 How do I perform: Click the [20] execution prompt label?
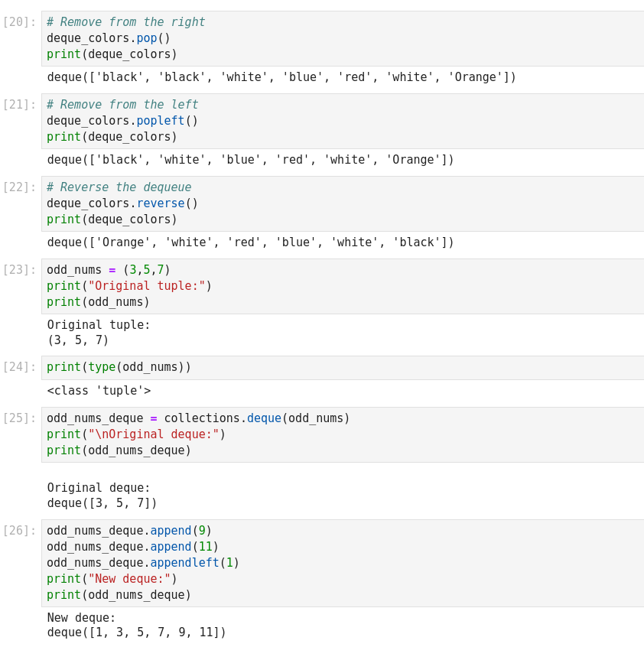19,22
